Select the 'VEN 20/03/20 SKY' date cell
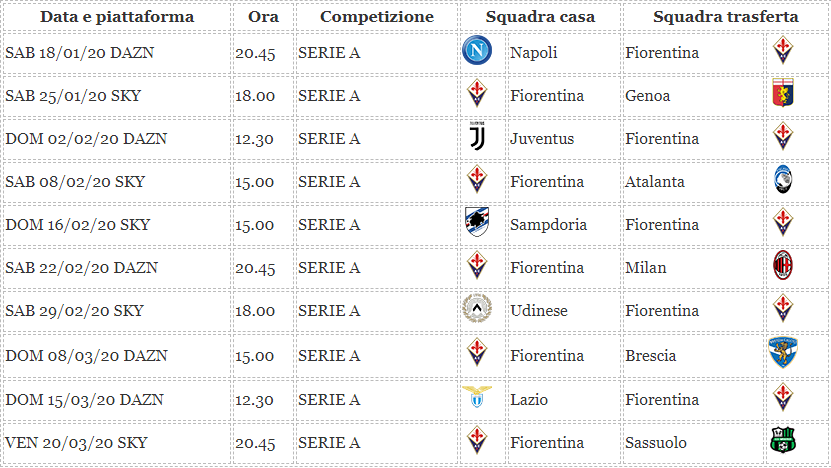The image size is (831, 468). point(76,443)
